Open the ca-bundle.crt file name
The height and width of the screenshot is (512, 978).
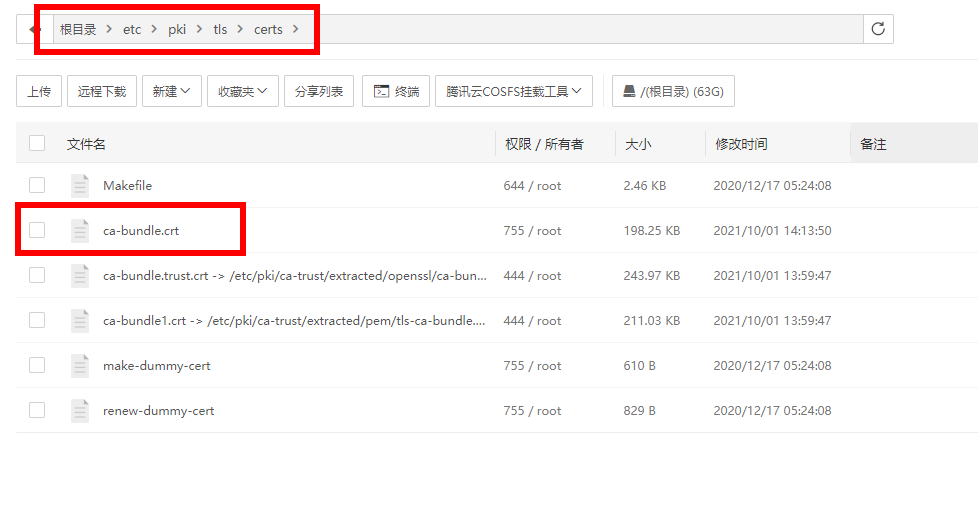(141, 230)
